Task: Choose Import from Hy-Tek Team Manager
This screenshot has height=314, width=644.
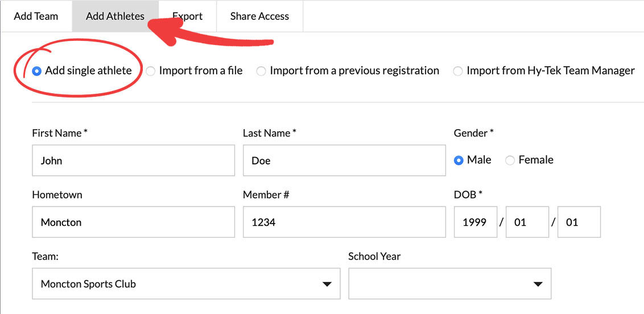Action: [x=458, y=71]
